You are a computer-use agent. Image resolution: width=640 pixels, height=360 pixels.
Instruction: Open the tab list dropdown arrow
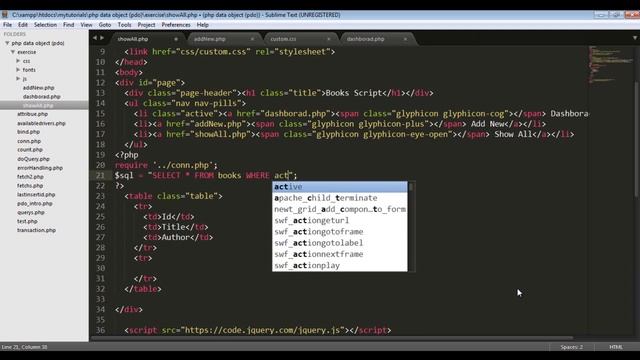pyautogui.click(x=635, y=38)
